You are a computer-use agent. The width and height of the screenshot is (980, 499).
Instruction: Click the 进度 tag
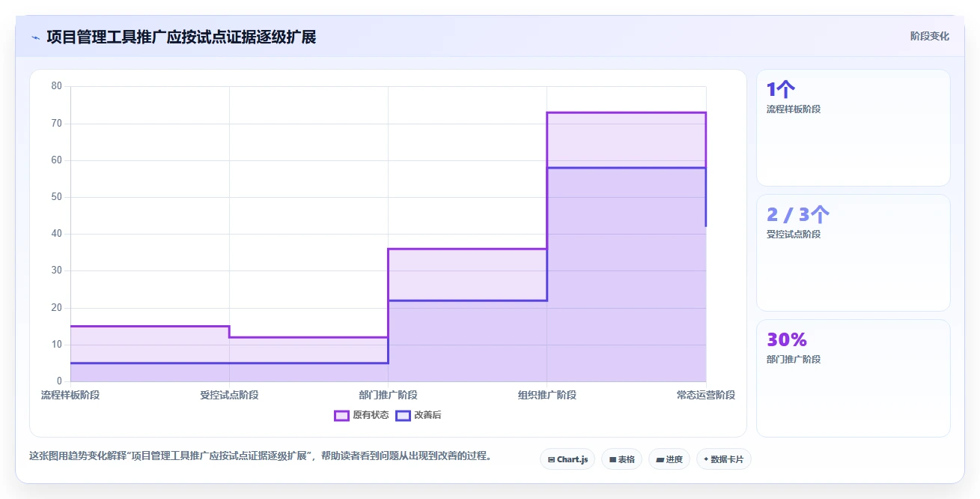(x=669, y=459)
